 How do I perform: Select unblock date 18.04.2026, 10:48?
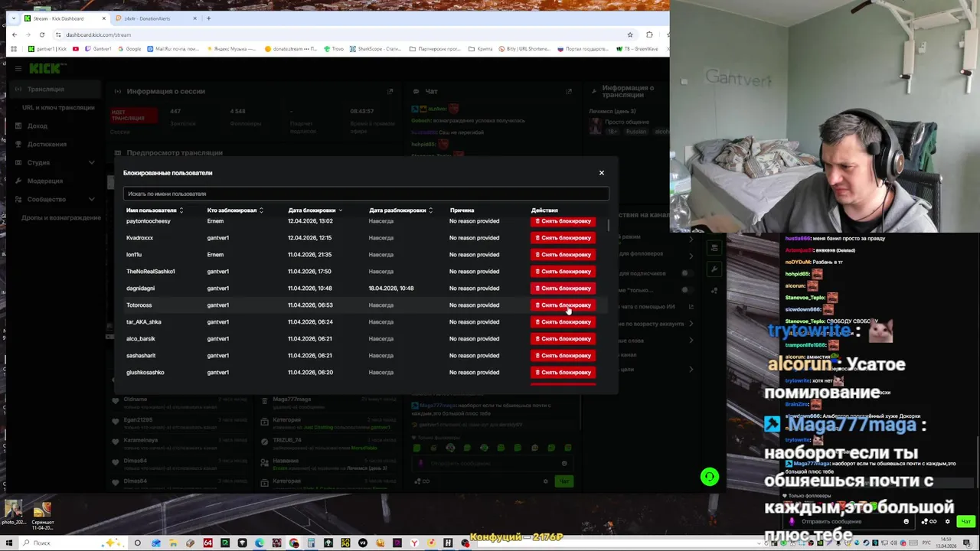390,289
